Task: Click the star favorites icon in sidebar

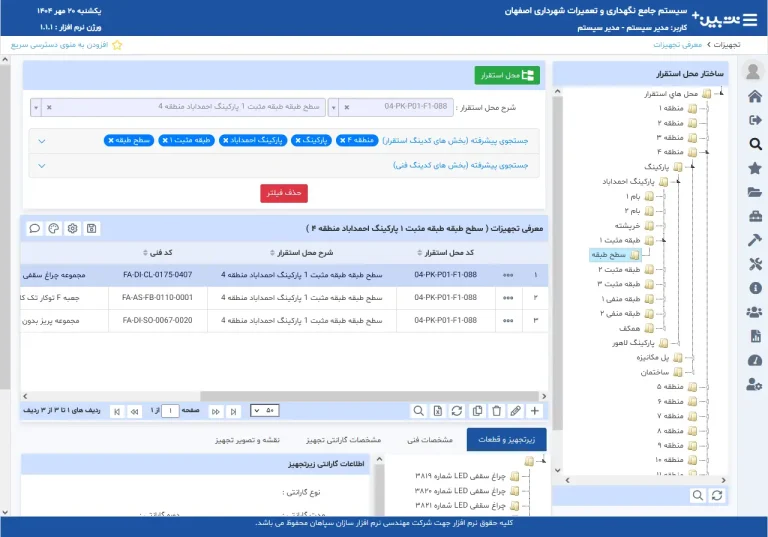Action: (x=755, y=168)
